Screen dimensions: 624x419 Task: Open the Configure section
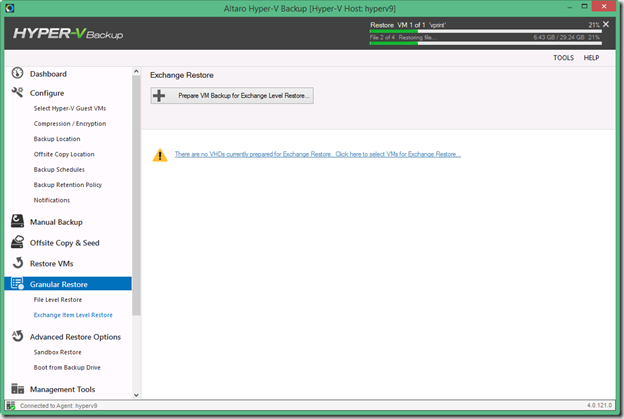[x=47, y=93]
